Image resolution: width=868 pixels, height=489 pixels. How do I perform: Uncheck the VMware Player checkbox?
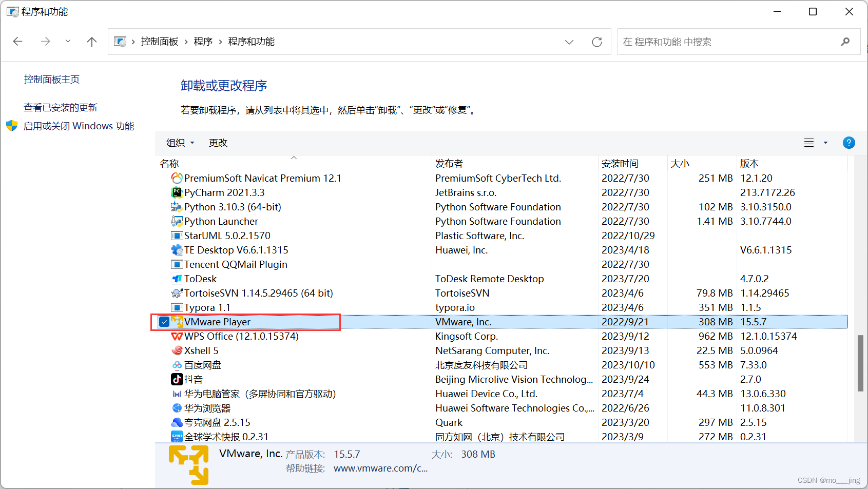pyautogui.click(x=164, y=322)
